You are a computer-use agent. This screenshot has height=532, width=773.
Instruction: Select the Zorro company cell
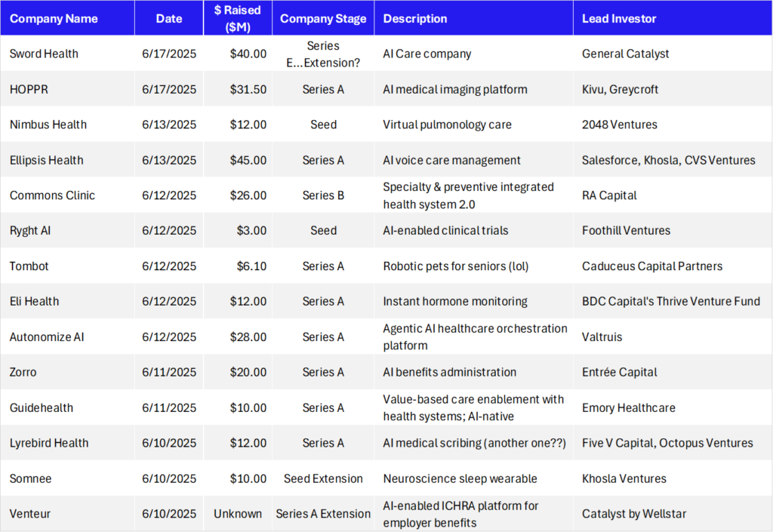[67, 372]
